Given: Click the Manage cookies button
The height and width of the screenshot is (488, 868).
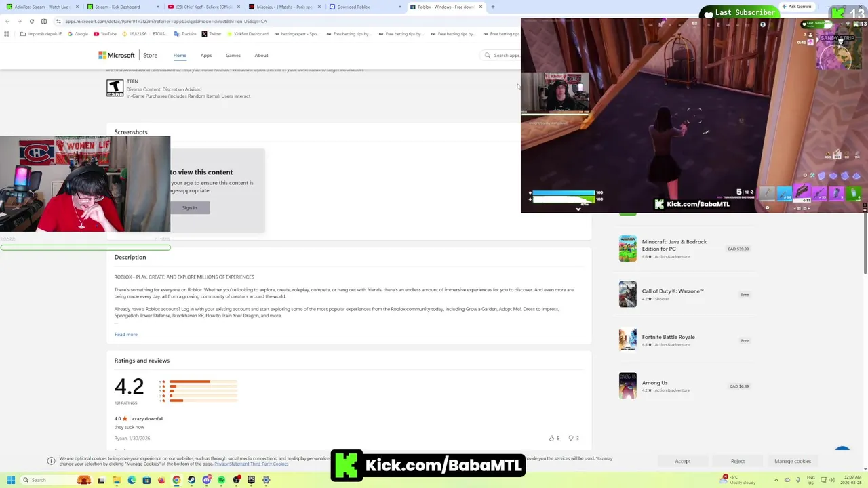Looking at the screenshot, I should pos(793,461).
